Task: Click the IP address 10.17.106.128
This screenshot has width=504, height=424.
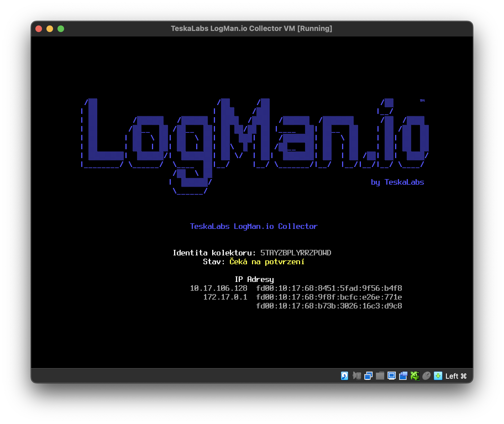Action: 218,288
